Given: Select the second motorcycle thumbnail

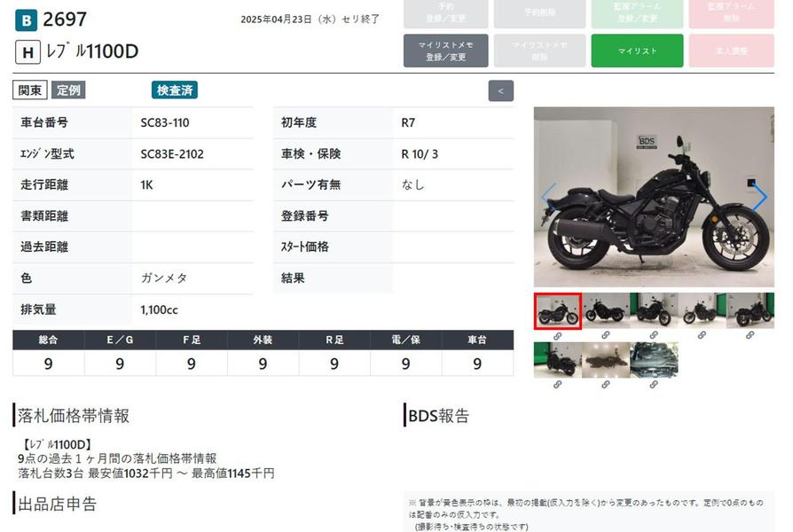Looking at the screenshot, I should [x=606, y=311].
